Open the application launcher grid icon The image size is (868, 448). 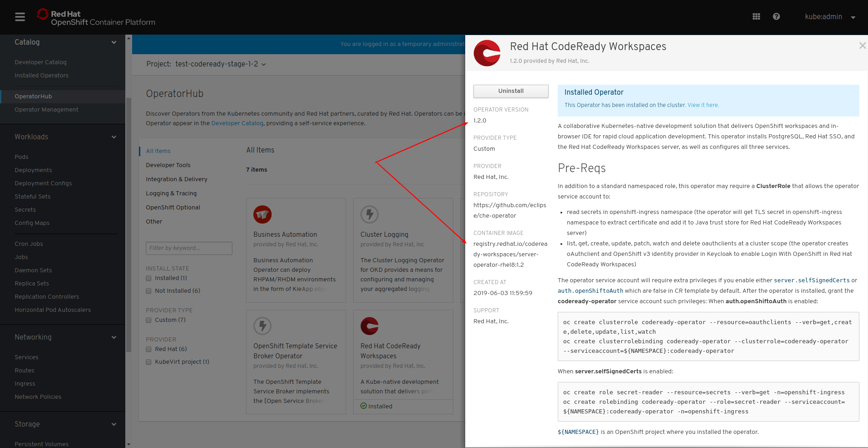[756, 16]
